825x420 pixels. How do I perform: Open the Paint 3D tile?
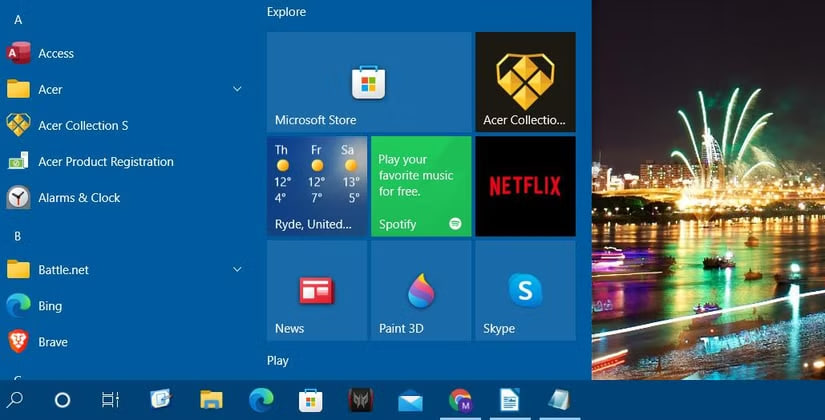pyautogui.click(x=421, y=290)
